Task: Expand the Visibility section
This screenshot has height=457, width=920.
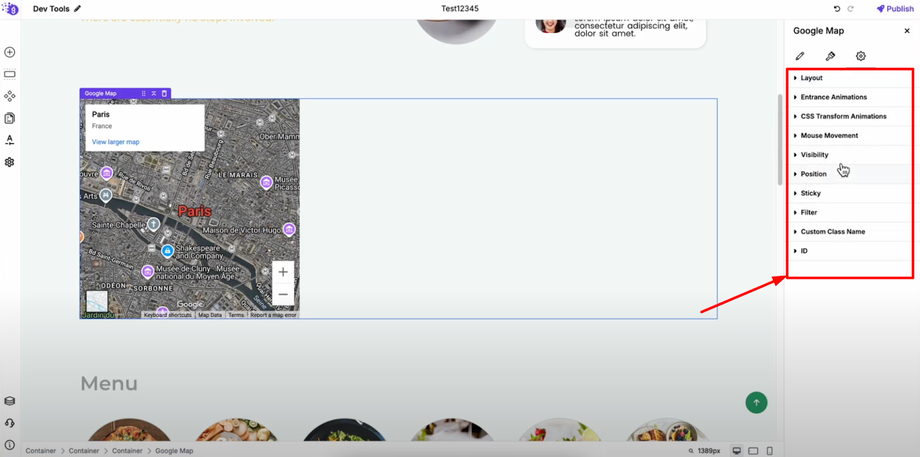Action: pos(850,155)
